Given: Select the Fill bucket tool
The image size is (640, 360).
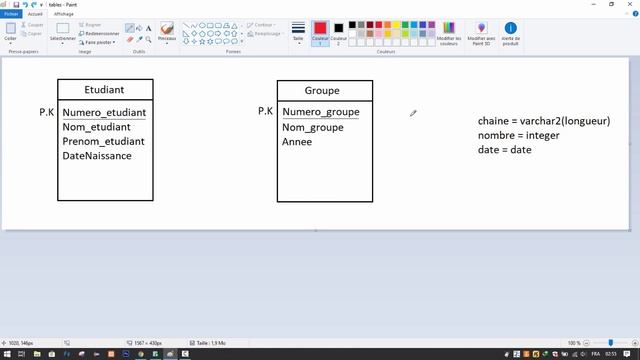Looking at the screenshot, I should [x=139, y=28].
